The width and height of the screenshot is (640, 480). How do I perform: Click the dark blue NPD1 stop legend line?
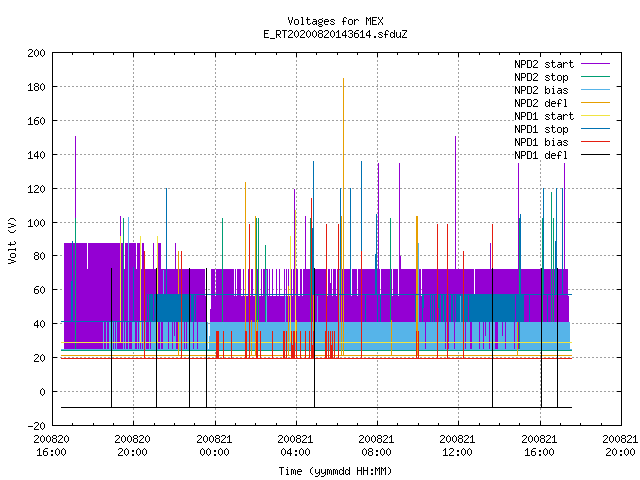point(596,129)
